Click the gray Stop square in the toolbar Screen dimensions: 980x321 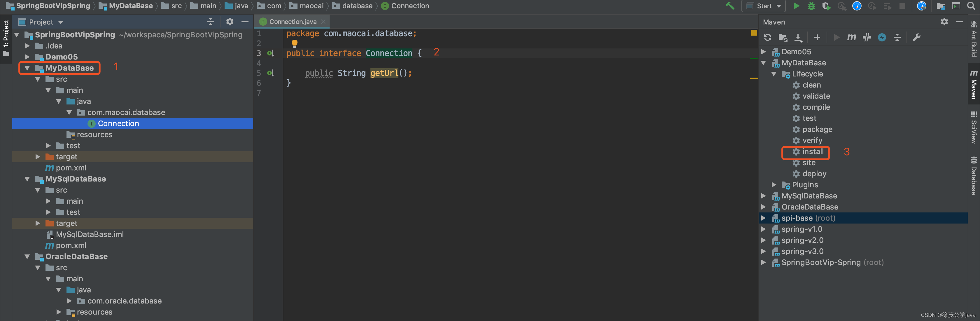coord(902,6)
